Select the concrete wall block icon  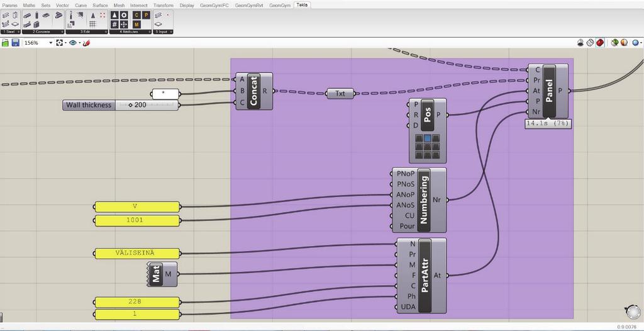36,25
